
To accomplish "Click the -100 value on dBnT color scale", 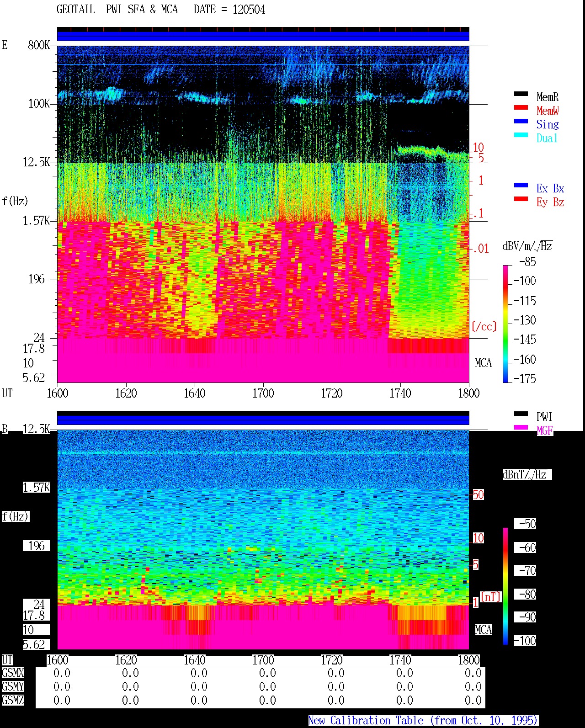I will 525,641.
